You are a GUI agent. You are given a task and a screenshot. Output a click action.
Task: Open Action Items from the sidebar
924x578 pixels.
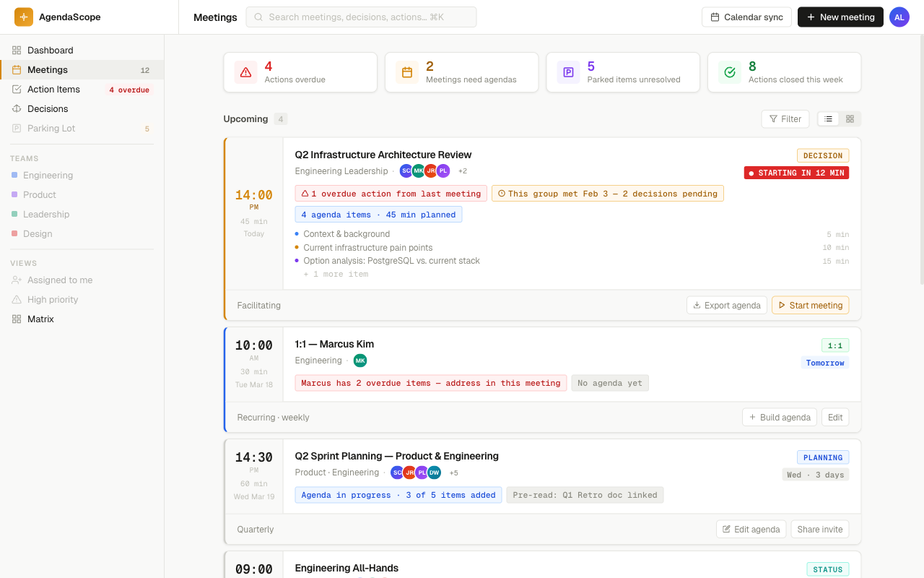pos(52,89)
